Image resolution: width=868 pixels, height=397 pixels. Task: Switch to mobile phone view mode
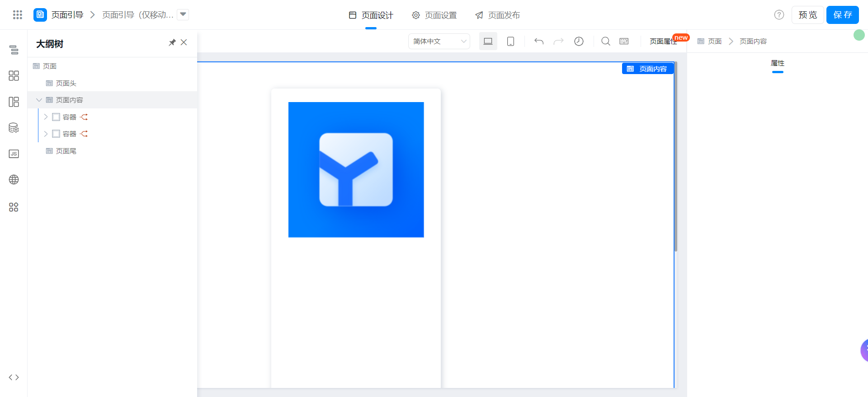click(x=510, y=41)
